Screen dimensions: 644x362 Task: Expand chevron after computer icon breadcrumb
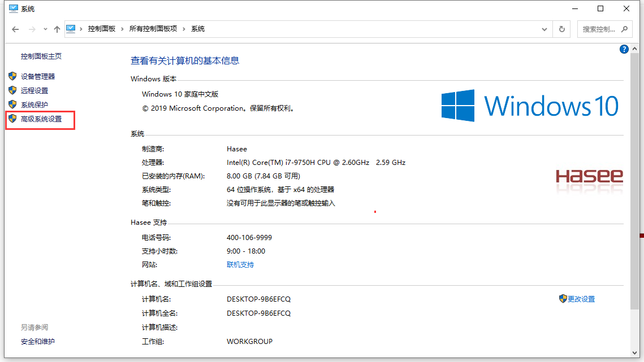pos(81,29)
